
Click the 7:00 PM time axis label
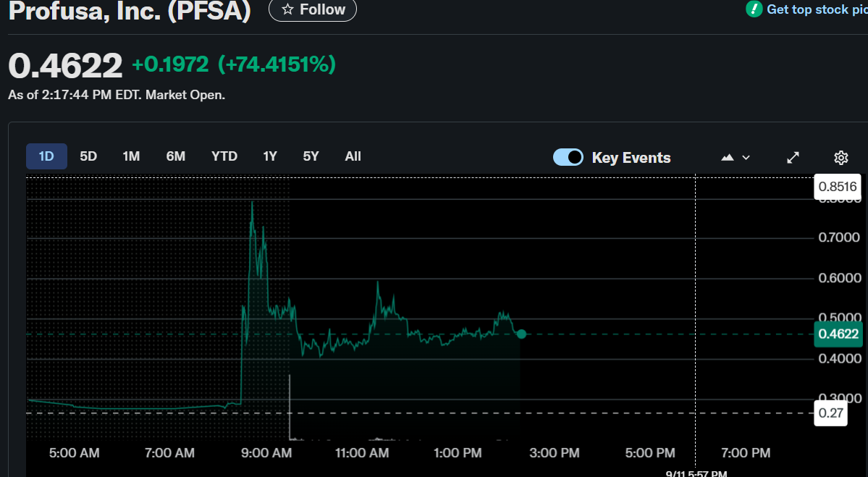tap(746, 453)
